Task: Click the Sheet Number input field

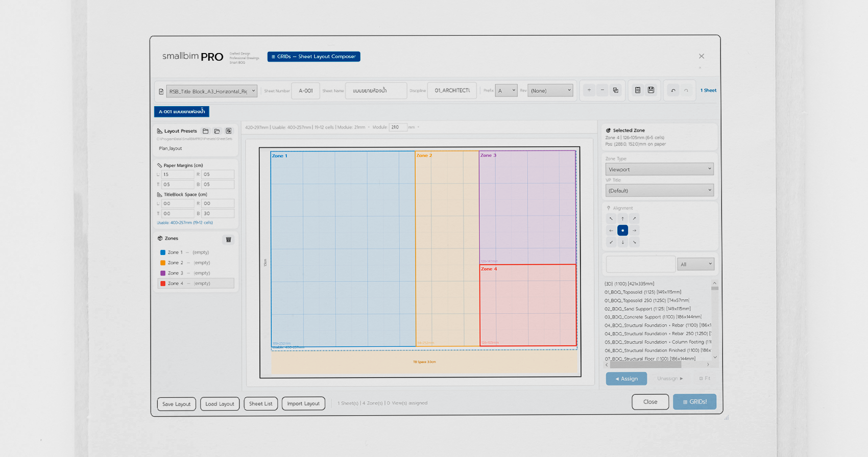Action: [305, 91]
